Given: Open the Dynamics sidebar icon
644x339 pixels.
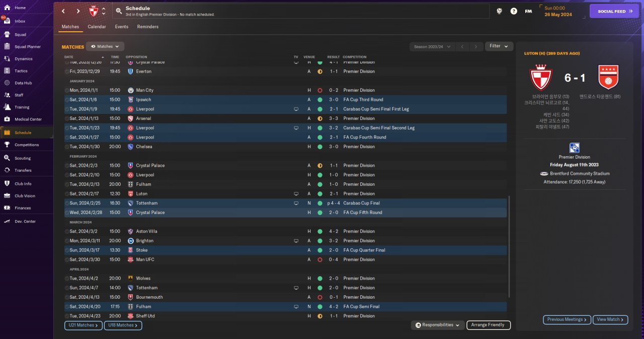Looking at the screenshot, I should [x=7, y=59].
